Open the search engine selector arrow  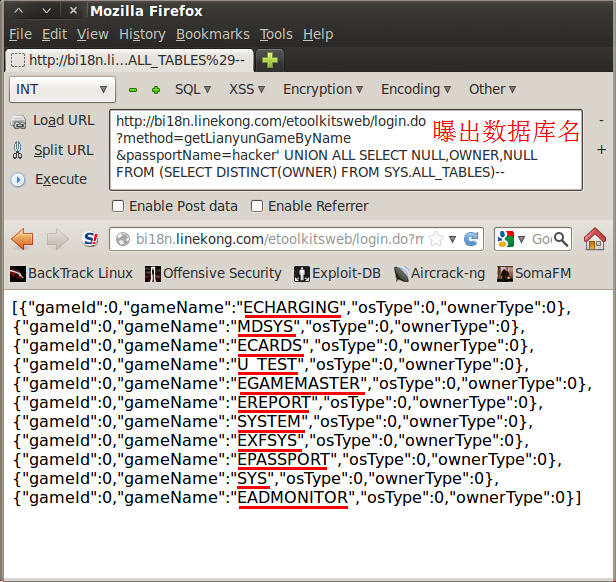pyautogui.click(x=521, y=239)
